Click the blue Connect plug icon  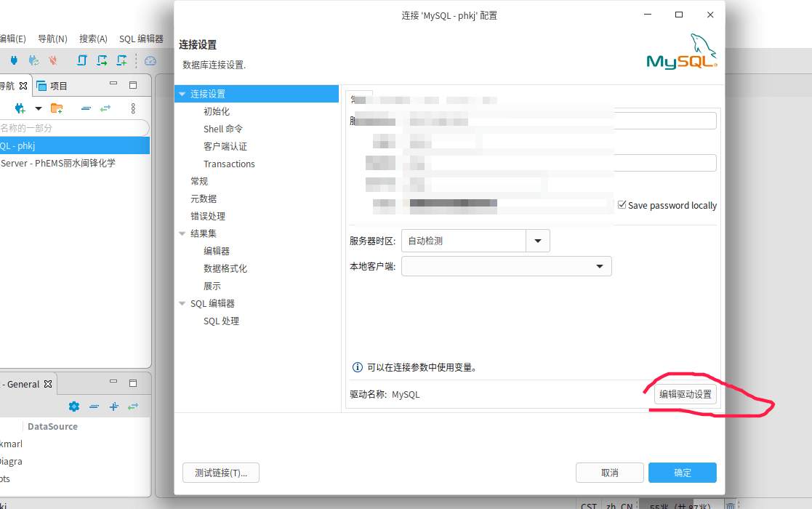click(x=13, y=60)
